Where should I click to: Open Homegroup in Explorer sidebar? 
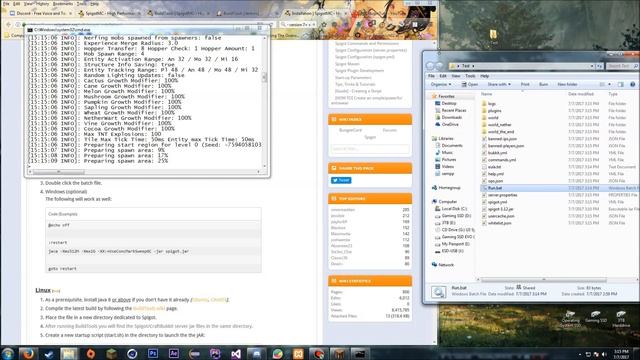pos(449,188)
